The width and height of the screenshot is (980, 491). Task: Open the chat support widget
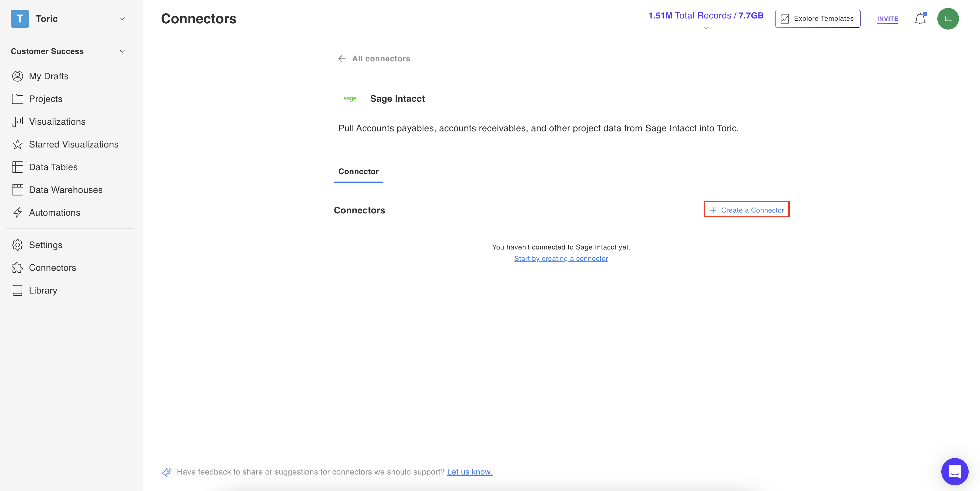pyautogui.click(x=954, y=472)
